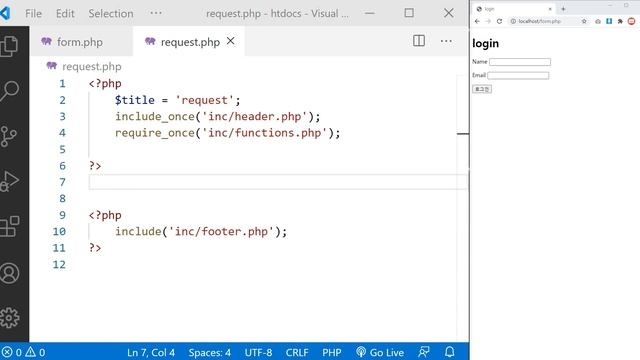Change language mode PHP in status bar

(331, 352)
